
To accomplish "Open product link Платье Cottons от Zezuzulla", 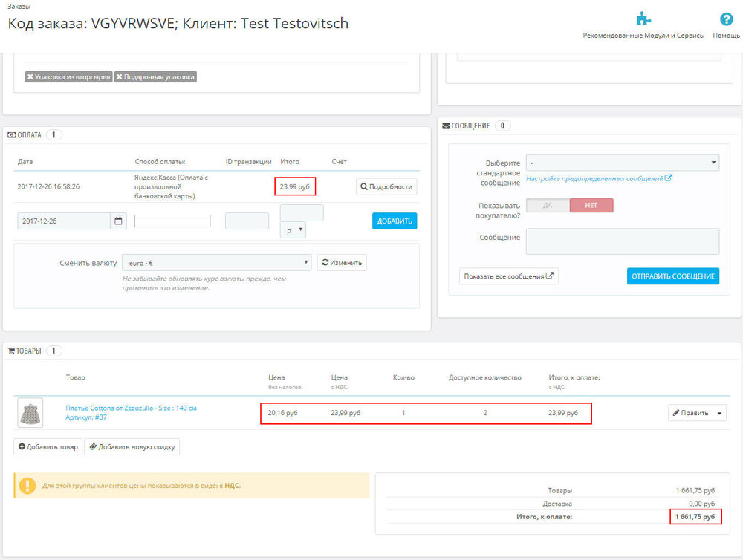I will pos(132,408).
